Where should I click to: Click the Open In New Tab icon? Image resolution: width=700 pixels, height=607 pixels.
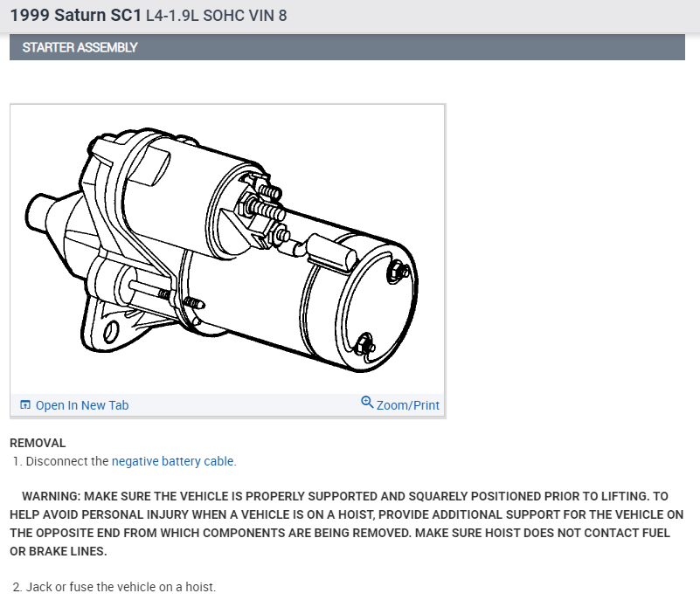25,405
